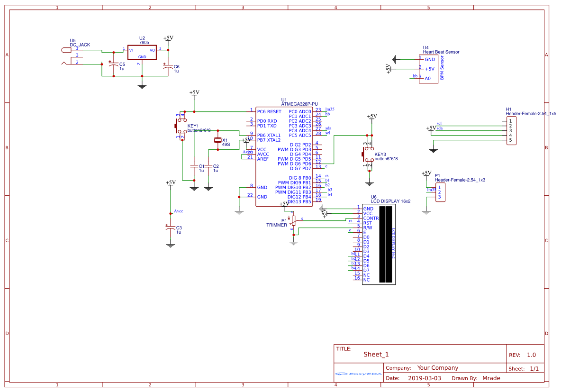Click the ATMEGA328P-PU microcontroller body

pos(283,156)
